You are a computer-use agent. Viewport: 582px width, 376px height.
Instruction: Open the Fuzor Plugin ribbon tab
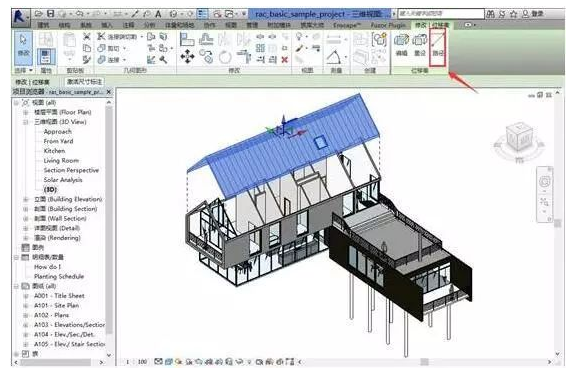pyautogui.click(x=388, y=25)
